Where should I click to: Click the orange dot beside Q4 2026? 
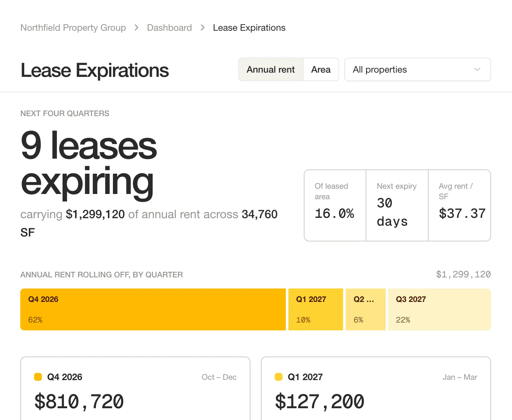(x=38, y=377)
